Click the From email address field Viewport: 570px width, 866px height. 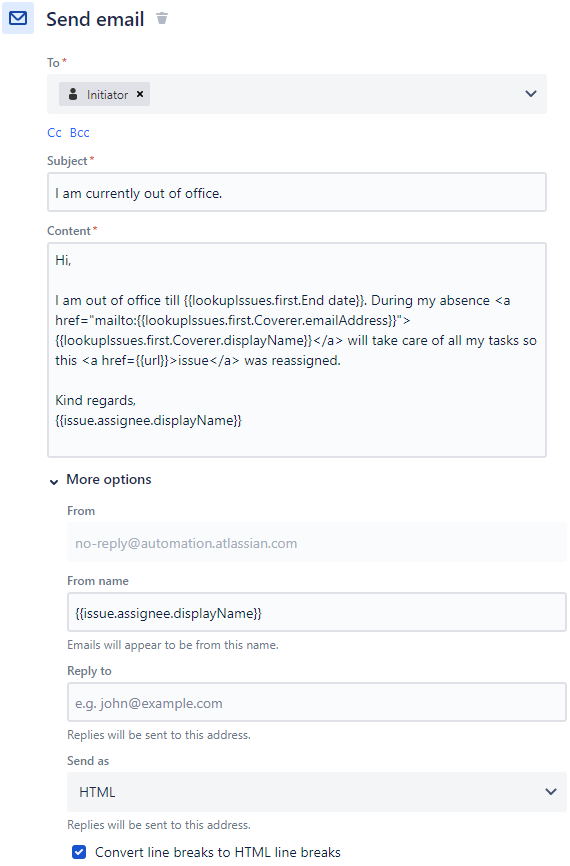click(x=317, y=543)
